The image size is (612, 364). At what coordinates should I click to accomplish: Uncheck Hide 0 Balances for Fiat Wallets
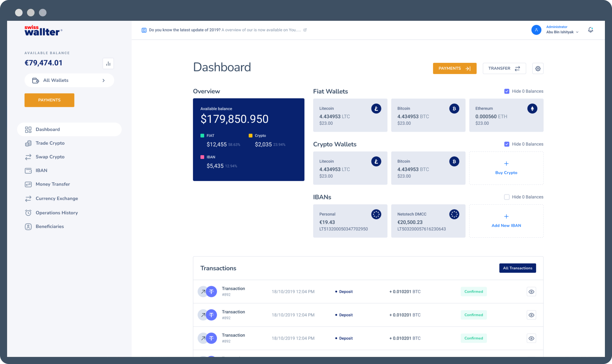(506, 91)
